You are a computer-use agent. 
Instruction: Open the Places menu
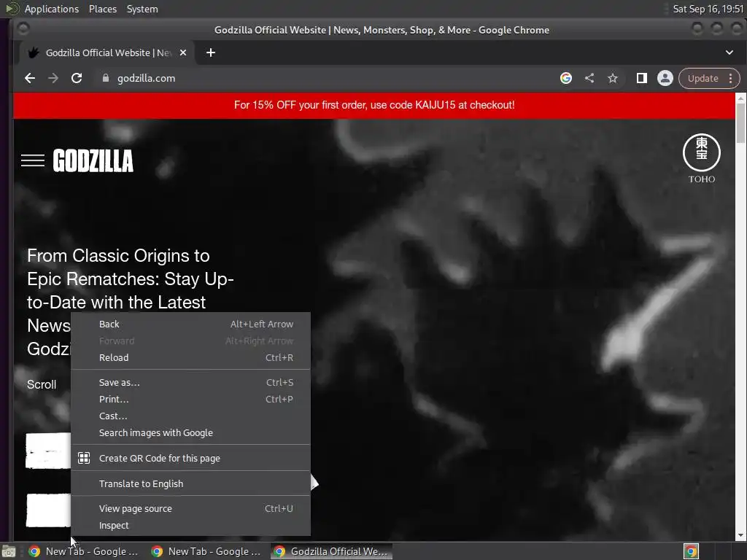[103, 9]
